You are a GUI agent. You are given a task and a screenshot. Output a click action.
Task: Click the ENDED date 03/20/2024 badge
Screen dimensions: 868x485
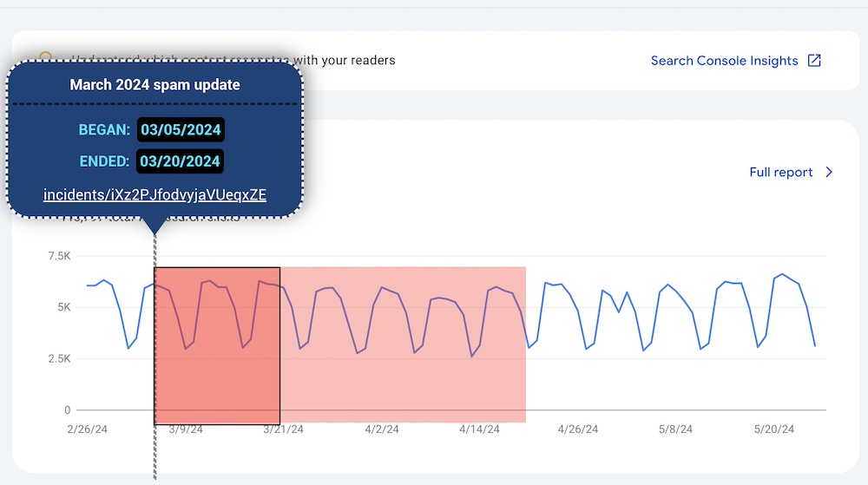181,161
